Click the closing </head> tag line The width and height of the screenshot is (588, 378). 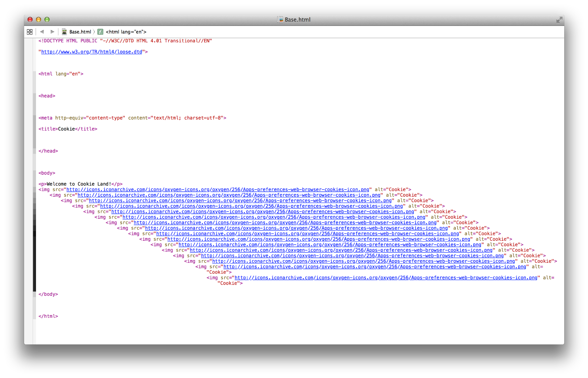(48, 151)
